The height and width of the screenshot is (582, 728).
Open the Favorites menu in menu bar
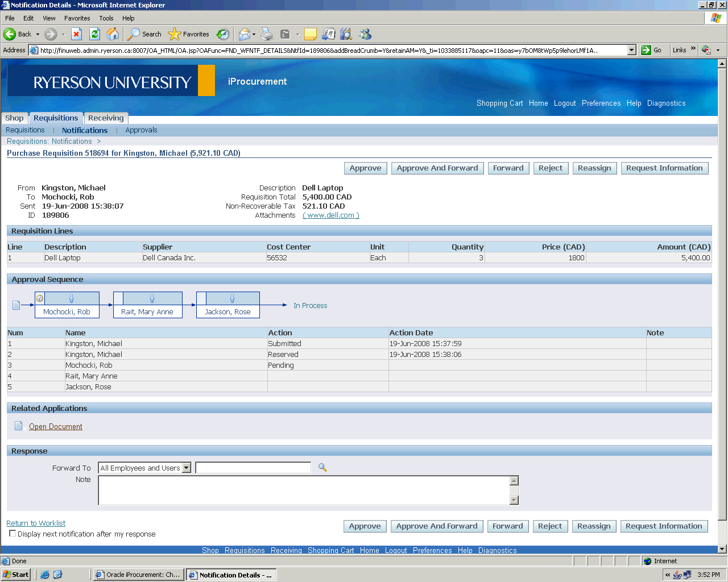[77, 18]
